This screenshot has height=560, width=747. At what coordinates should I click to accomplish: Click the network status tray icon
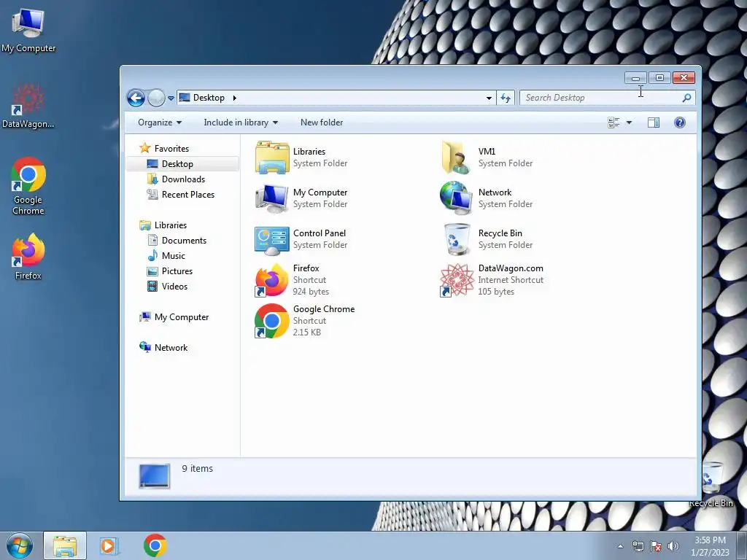(638, 546)
